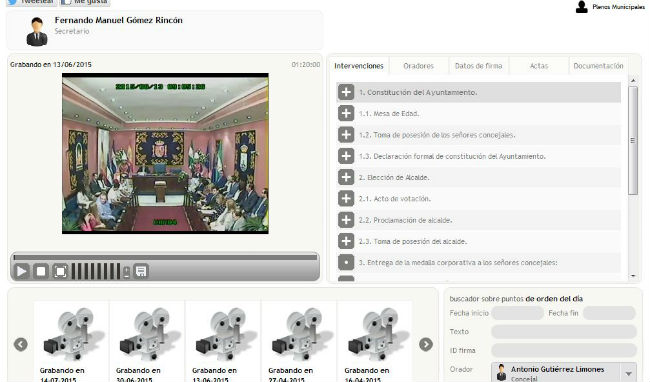
Task: Expand item 2. Elección de Alcalde
Action: (x=346, y=177)
